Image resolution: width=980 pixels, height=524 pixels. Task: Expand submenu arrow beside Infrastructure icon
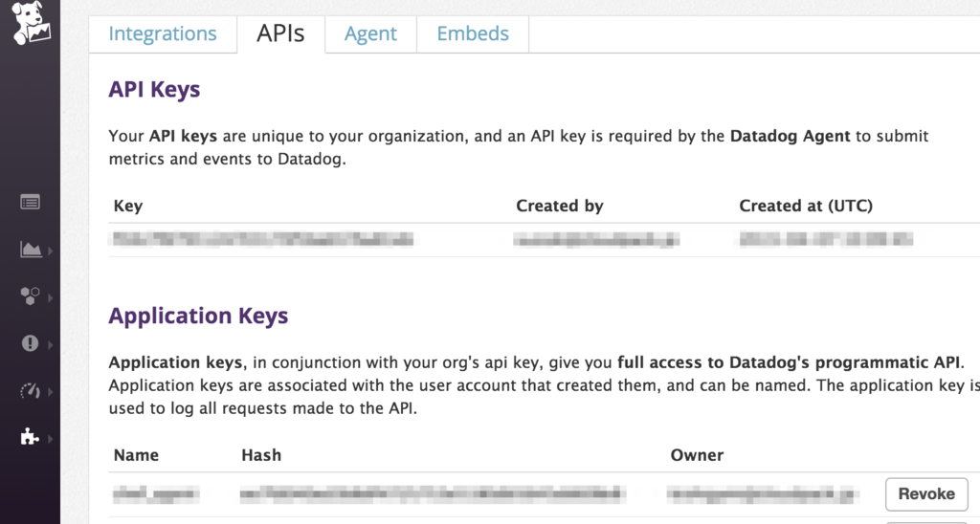click(50, 297)
